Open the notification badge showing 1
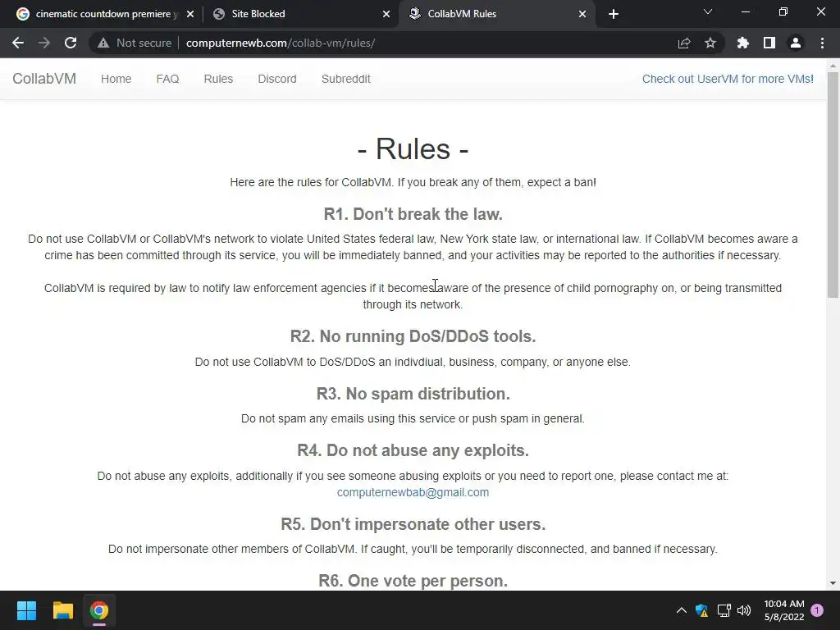Image resolution: width=840 pixels, height=630 pixels. pyautogui.click(x=817, y=610)
